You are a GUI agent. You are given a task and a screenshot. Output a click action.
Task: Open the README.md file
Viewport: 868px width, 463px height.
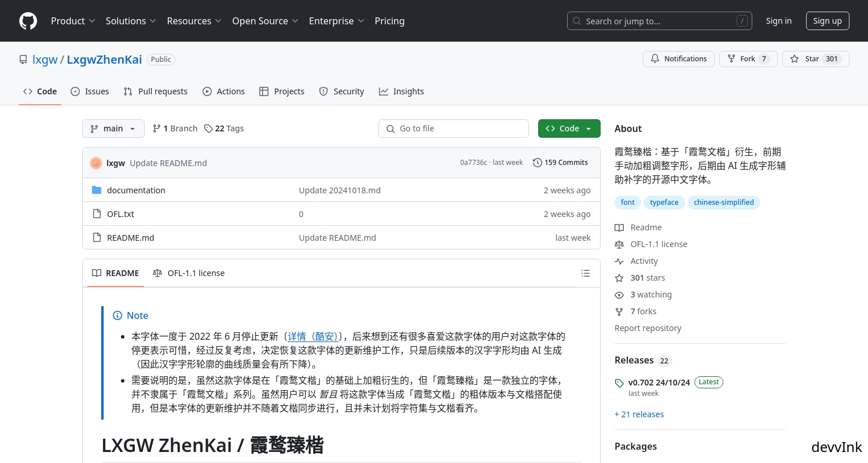tap(131, 238)
